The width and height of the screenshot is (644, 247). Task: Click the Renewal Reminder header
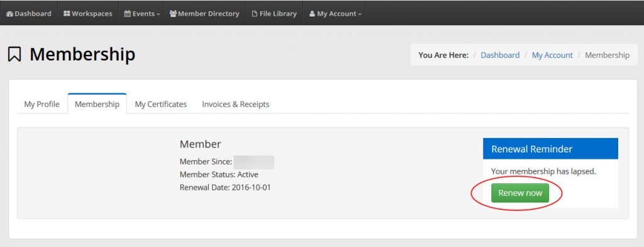550,149
